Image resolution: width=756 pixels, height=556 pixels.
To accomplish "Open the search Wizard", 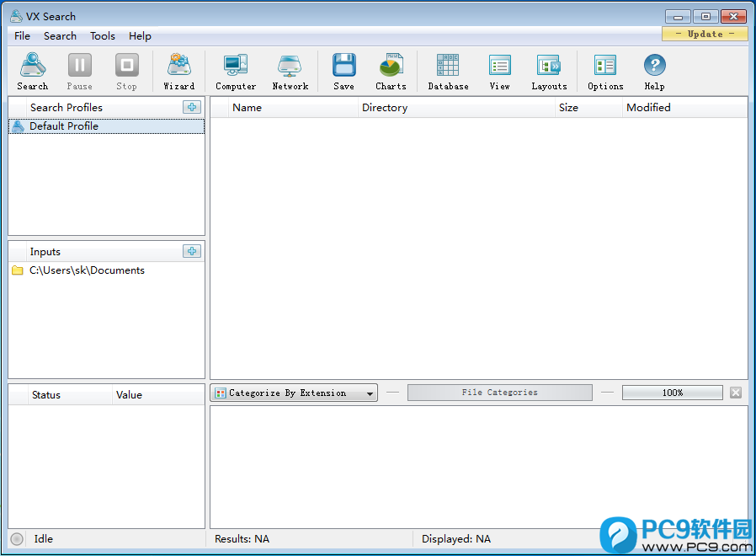I will click(179, 72).
